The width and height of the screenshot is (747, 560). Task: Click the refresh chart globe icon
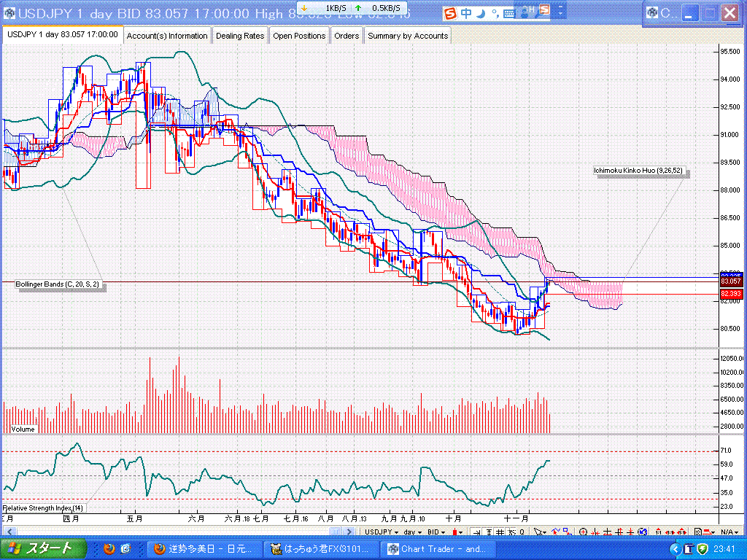tap(641, 532)
